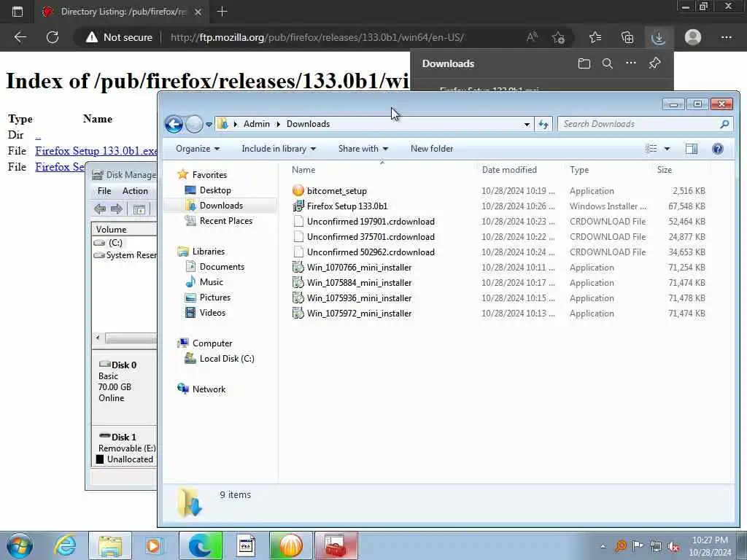Open Disk Management File menu
Image resolution: width=747 pixels, height=560 pixels.
pyautogui.click(x=104, y=191)
